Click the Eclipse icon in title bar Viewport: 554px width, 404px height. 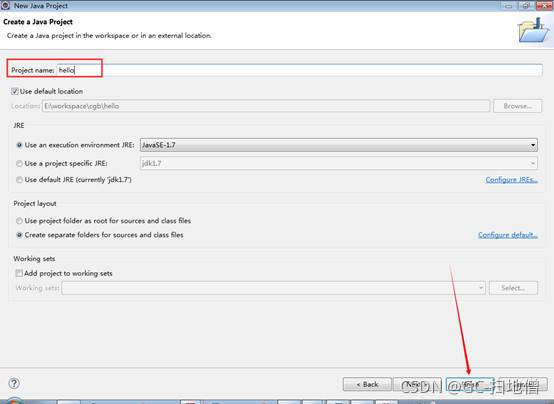(5, 5)
